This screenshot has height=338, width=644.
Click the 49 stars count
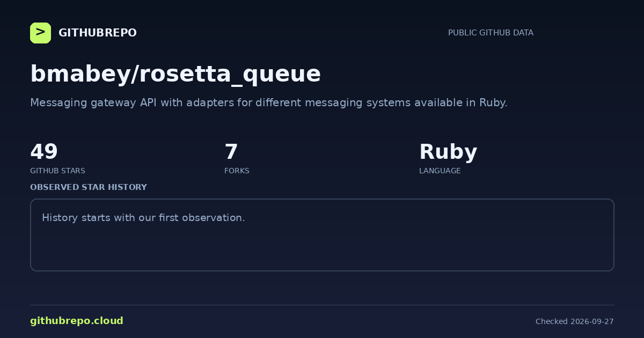point(44,152)
